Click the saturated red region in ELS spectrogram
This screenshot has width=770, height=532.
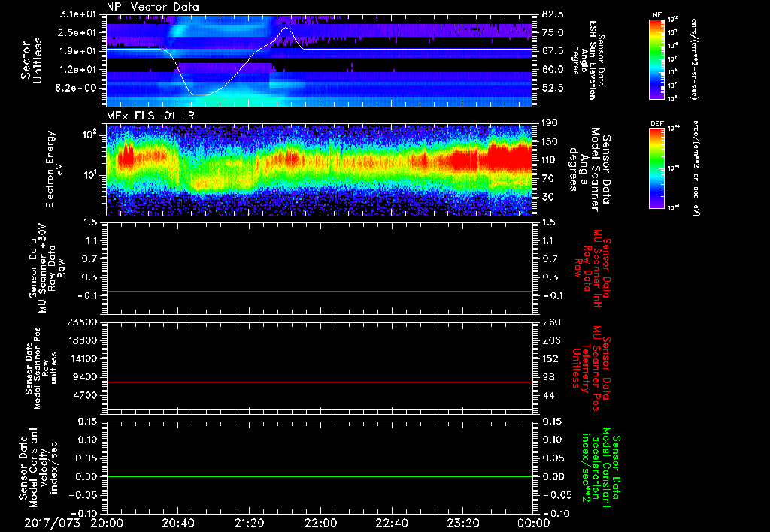point(510,157)
